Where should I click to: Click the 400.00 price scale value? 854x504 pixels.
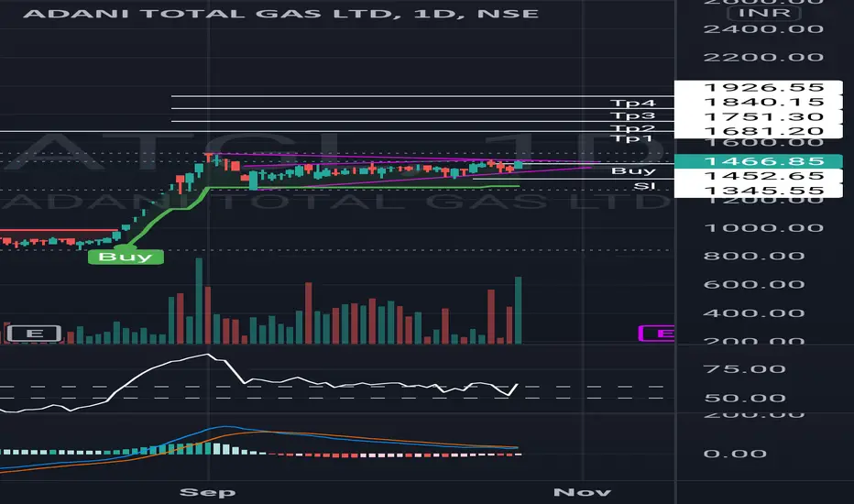point(754,313)
